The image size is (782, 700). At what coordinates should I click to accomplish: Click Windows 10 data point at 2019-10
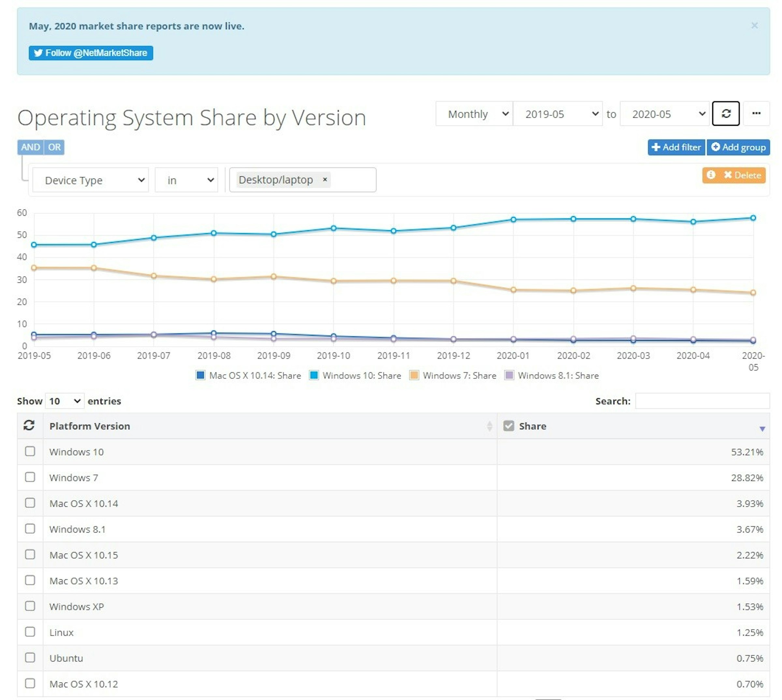(334, 228)
